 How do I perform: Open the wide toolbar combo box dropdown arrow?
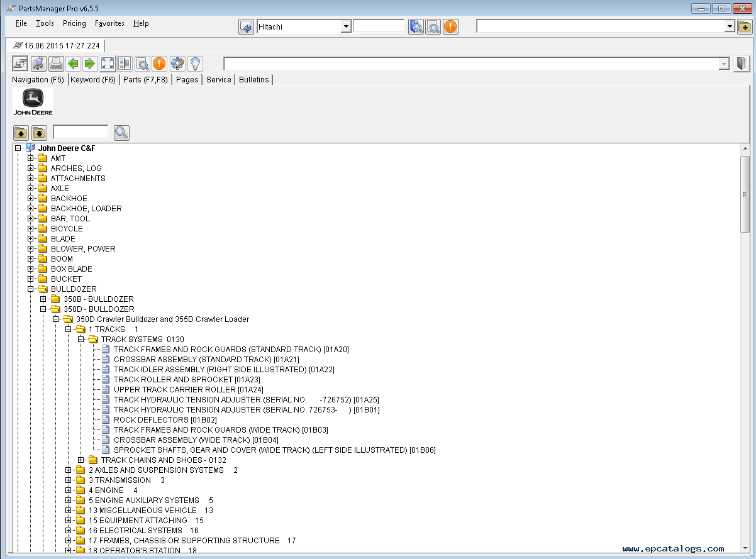click(x=724, y=64)
